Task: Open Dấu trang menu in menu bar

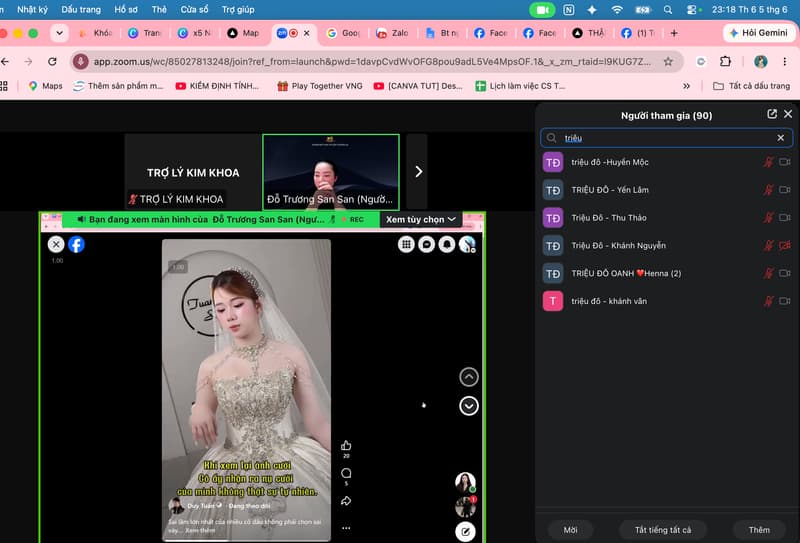Action: [x=81, y=10]
